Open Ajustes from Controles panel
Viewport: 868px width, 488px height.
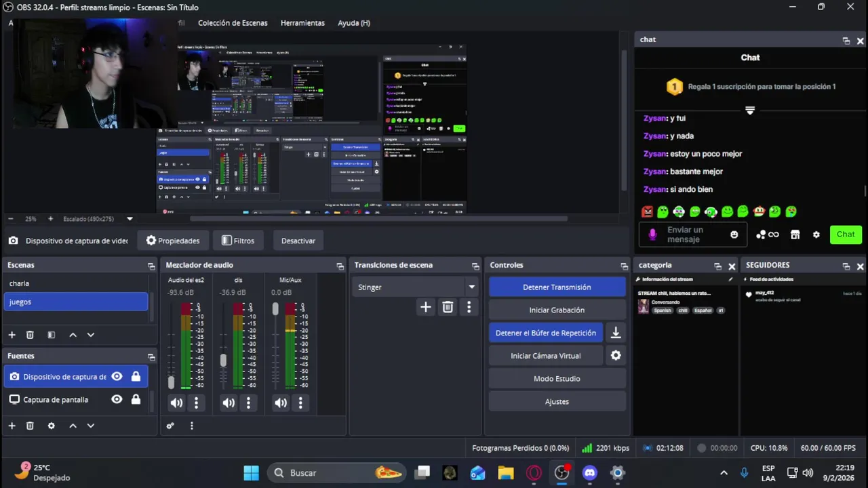[x=557, y=401]
